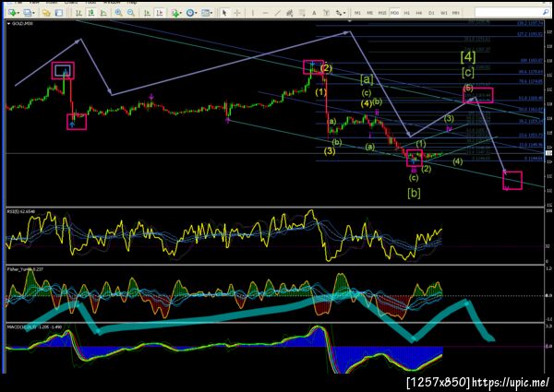Switch chart to line chart mode
Image resolution: width=554 pixels, height=392 pixels.
[x=103, y=13]
